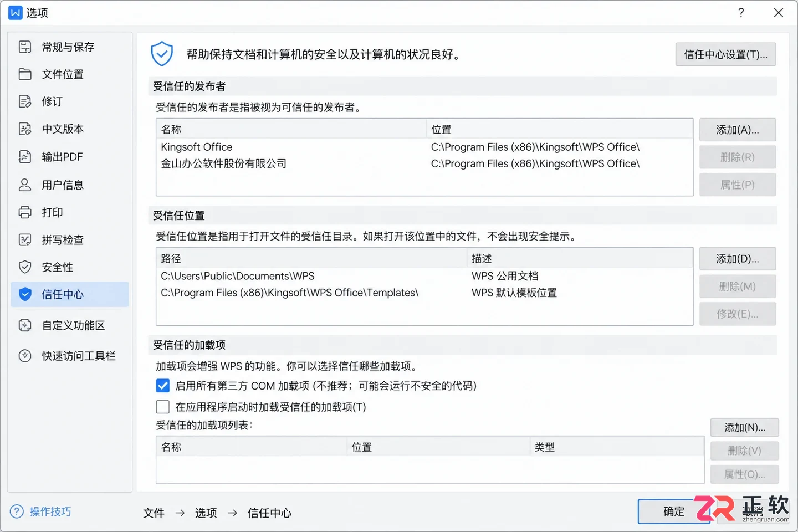Screen dimensions: 798x532
Task: Select the 金山办公软件股份有限公司 publisher row
Action: click(x=424, y=163)
